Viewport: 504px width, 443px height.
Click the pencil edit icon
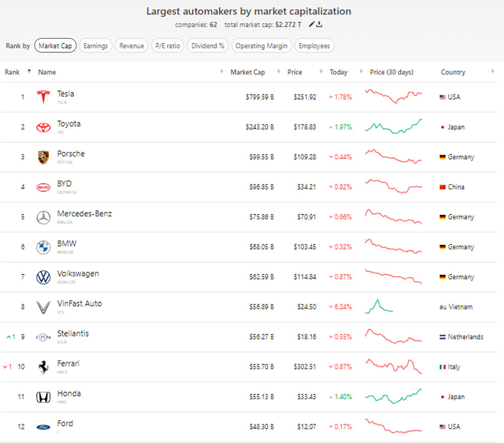[312, 24]
